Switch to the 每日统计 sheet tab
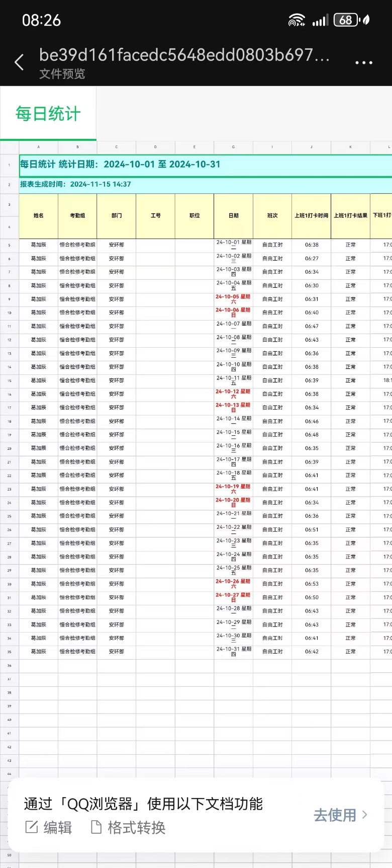The image size is (392, 868). point(48,114)
